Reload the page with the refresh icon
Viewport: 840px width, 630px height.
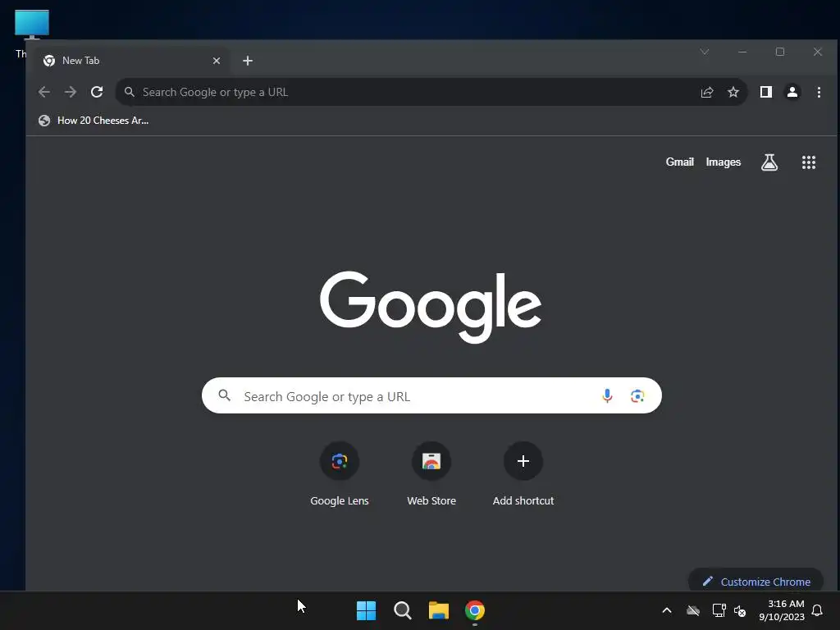pyautogui.click(x=97, y=92)
